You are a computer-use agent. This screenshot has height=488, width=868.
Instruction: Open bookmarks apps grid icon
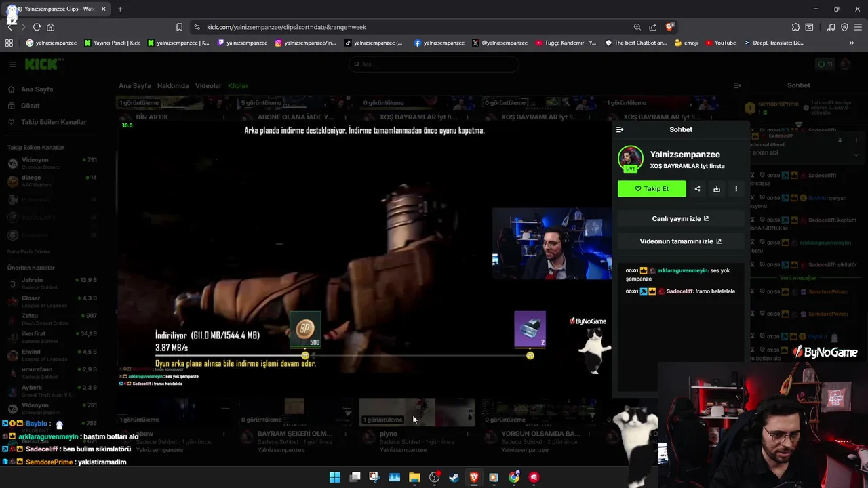pos(9,43)
